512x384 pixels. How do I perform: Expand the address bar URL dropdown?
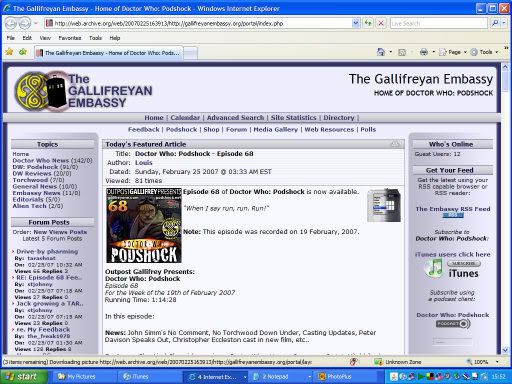click(356, 23)
